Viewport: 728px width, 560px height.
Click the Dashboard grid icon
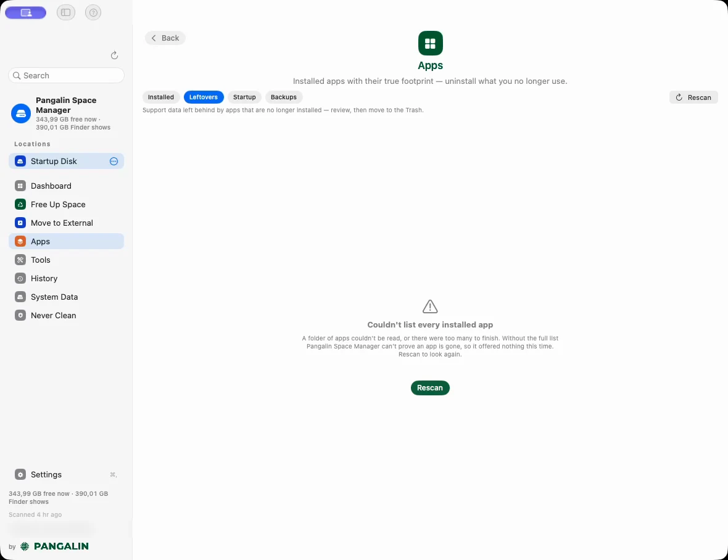[20, 186]
